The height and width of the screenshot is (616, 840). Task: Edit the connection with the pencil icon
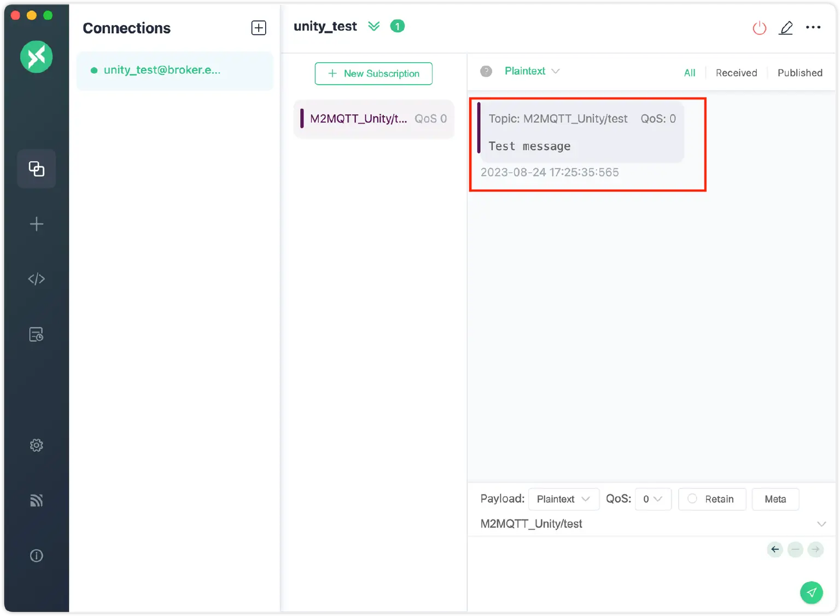coord(786,27)
